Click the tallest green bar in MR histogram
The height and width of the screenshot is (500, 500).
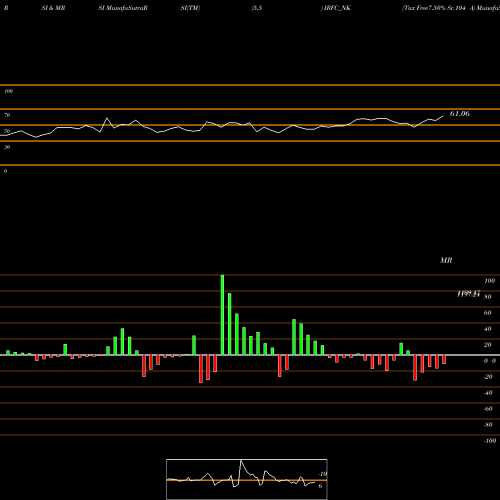point(222,315)
